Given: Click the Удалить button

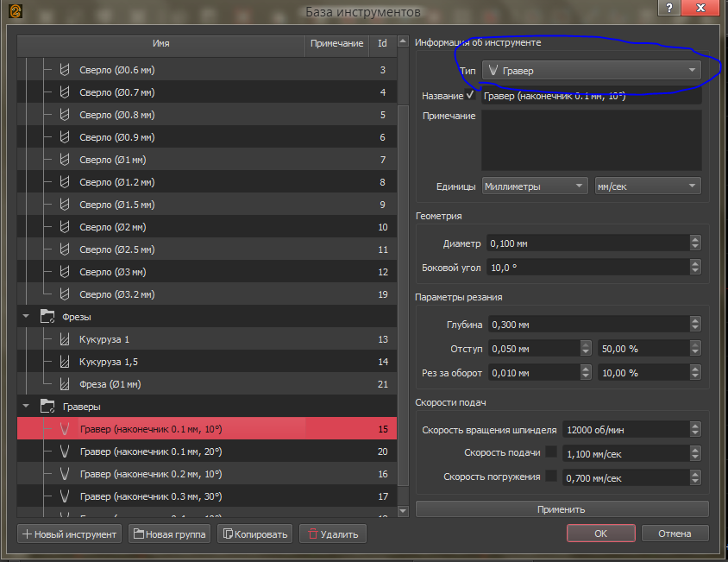Looking at the screenshot, I should point(333,534).
